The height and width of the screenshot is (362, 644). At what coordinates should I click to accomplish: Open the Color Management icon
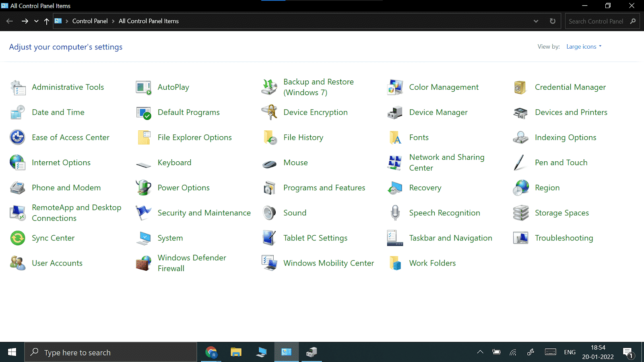[395, 87]
